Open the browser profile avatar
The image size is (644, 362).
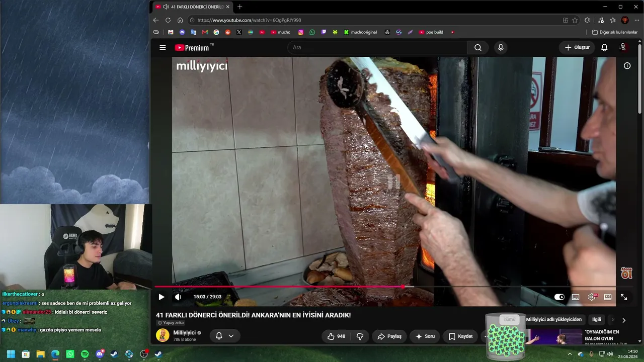[x=625, y=20]
